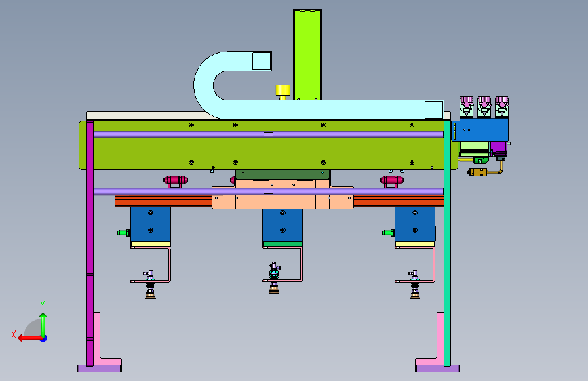Select the blue valve manifold block
The image size is (588, 381).
[x=480, y=130]
